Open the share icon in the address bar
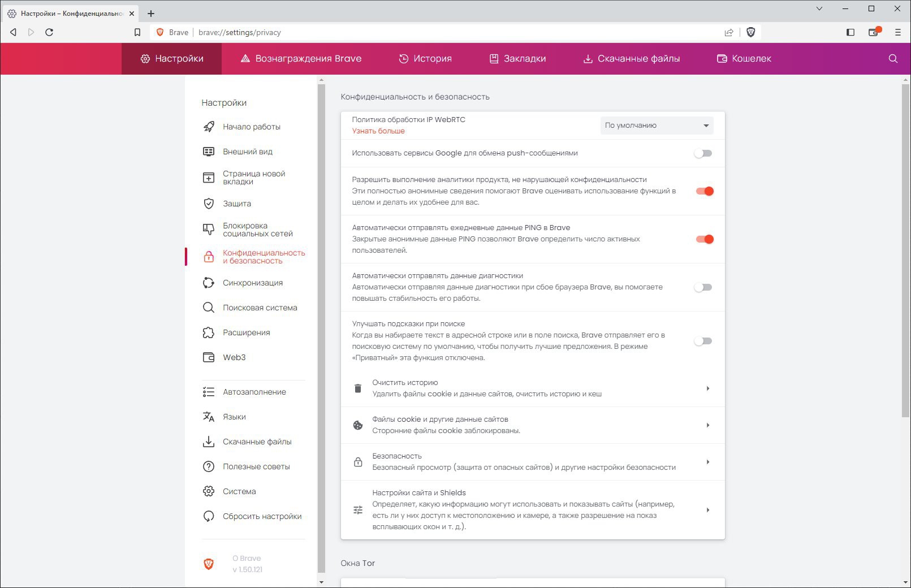This screenshot has width=911, height=588. [x=729, y=32]
